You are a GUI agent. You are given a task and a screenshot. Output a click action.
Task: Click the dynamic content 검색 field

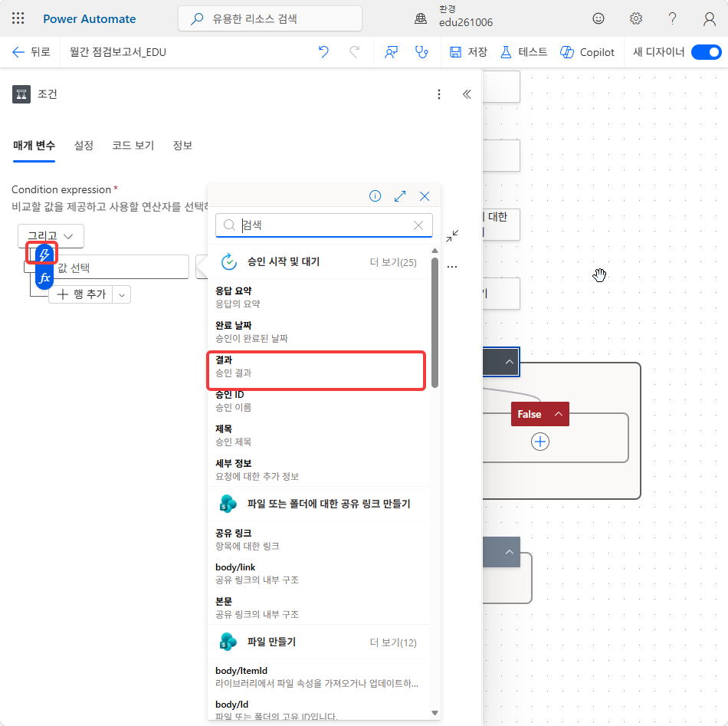pos(324,225)
